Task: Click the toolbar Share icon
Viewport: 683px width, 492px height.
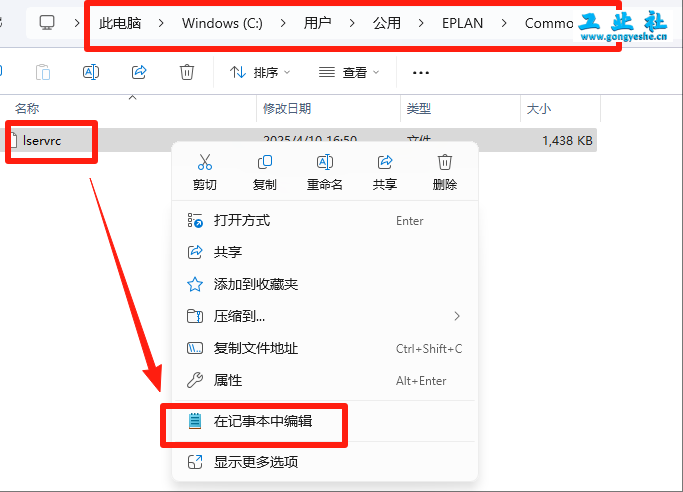Action: (x=139, y=72)
